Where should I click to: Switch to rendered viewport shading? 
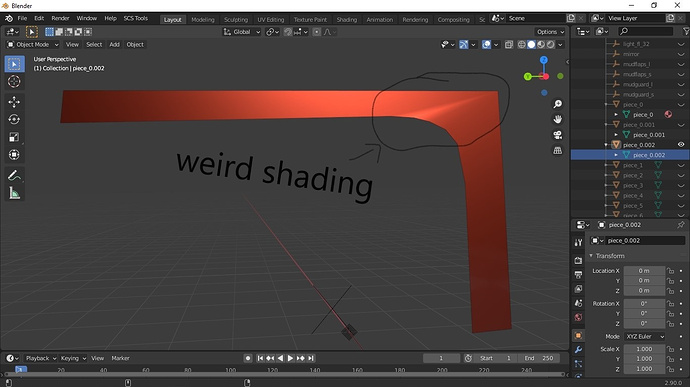(x=551, y=44)
